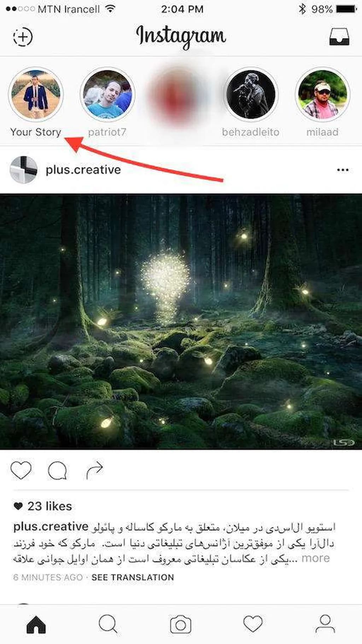View patriot7's story
The image size is (362, 644).
point(107,95)
